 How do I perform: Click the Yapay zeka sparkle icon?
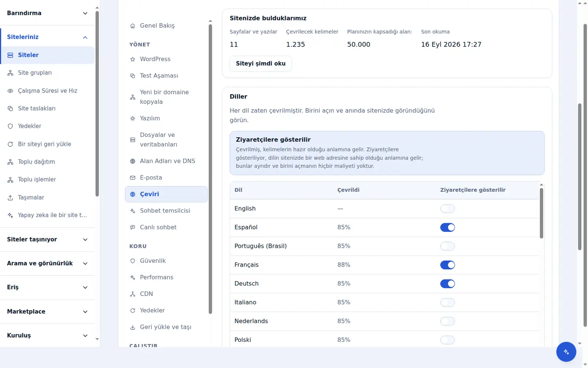pyautogui.click(x=10, y=215)
